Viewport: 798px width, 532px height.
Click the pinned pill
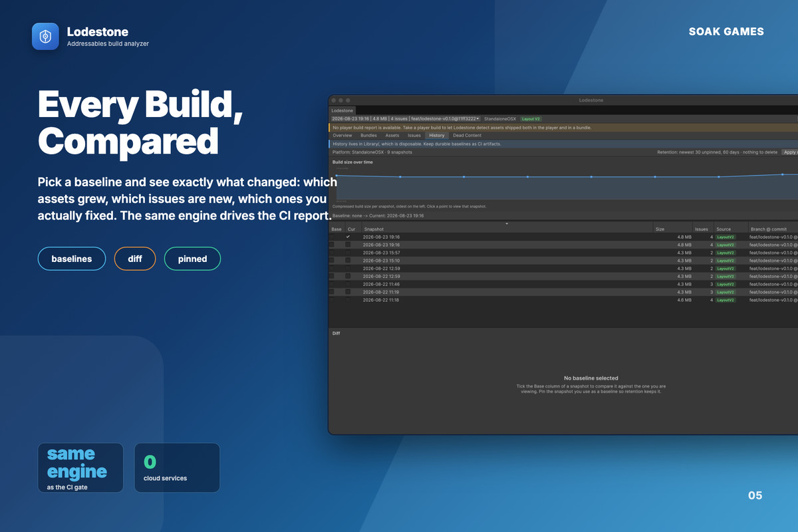[x=192, y=259]
